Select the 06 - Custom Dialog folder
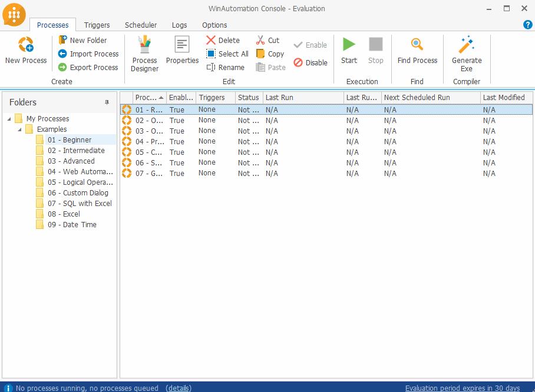 pyautogui.click(x=78, y=192)
